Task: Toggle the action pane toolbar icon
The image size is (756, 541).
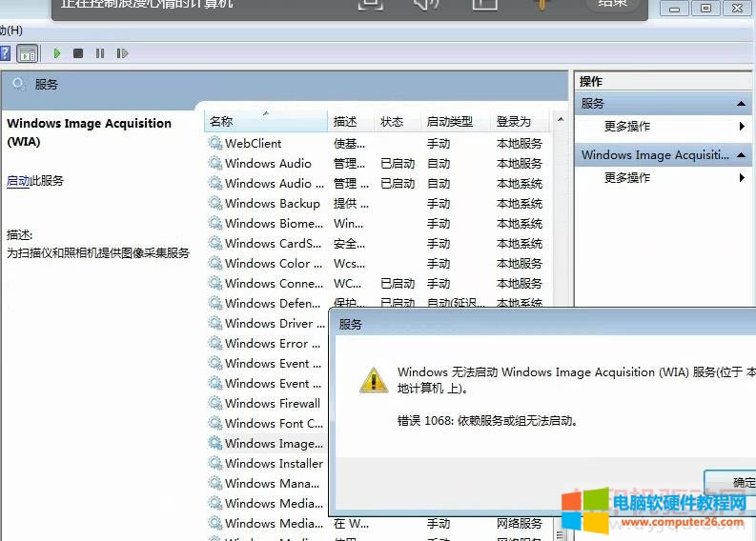Action: point(27,53)
